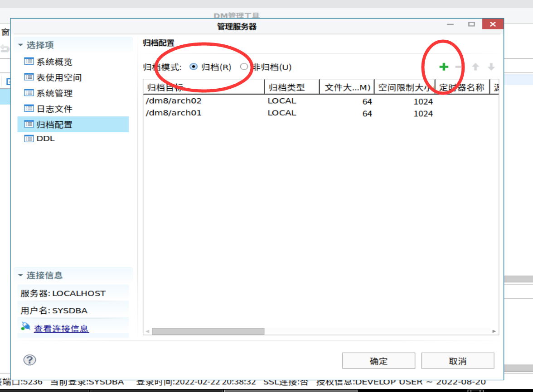This screenshot has height=392, width=533.
Task: Open the help question mark icon
Action: coord(29,360)
